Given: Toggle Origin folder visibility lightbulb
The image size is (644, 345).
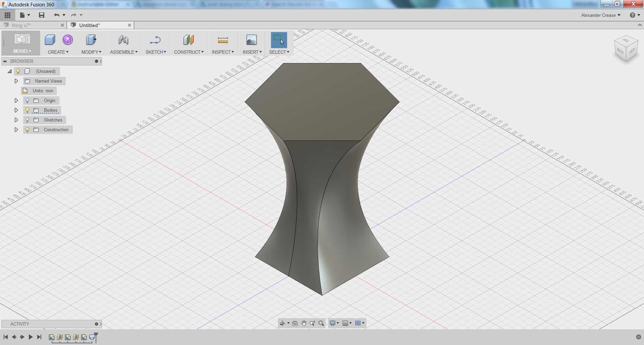Looking at the screenshot, I should click(x=28, y=100).
